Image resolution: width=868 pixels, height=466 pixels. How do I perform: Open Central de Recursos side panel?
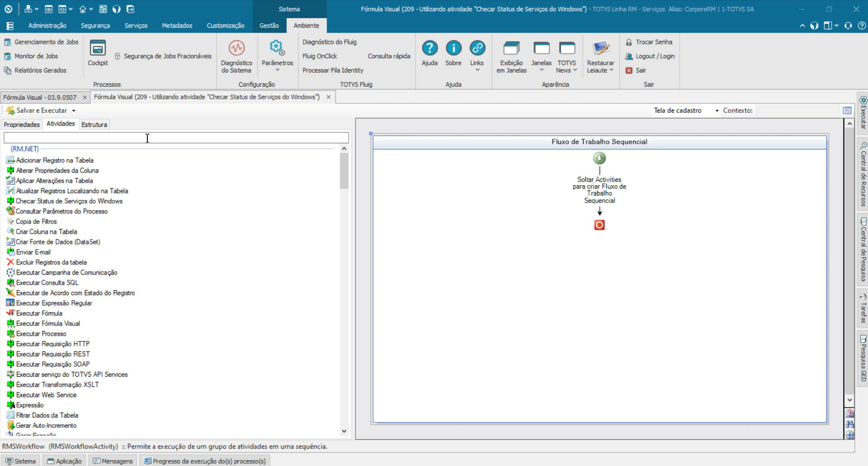click(863, 175)
